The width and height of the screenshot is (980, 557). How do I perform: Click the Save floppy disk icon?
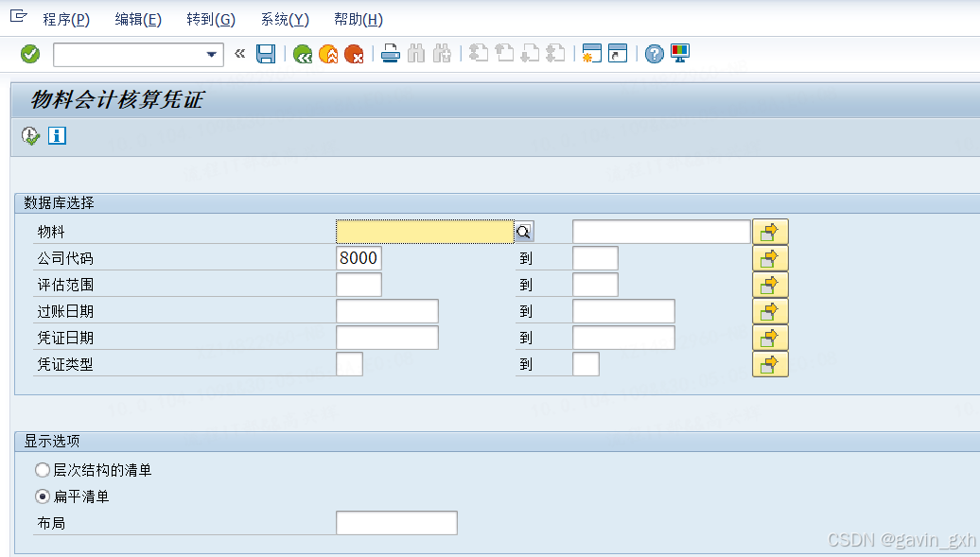pyautogui.click(x=266, y=54)
